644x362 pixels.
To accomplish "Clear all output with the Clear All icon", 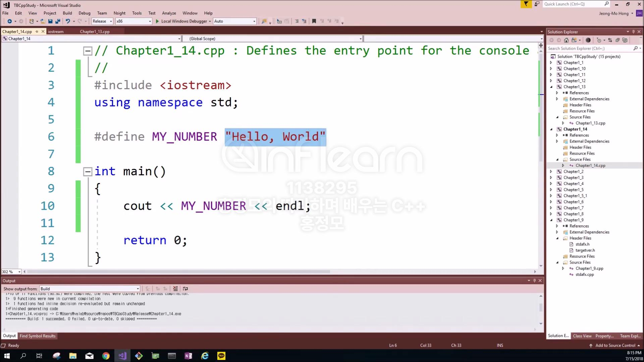I will [x=175, y=289].
